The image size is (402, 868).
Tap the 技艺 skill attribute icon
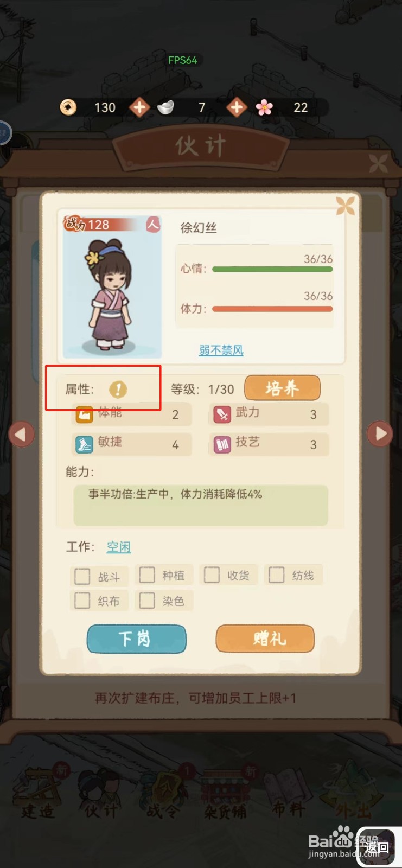pos(222,445)
